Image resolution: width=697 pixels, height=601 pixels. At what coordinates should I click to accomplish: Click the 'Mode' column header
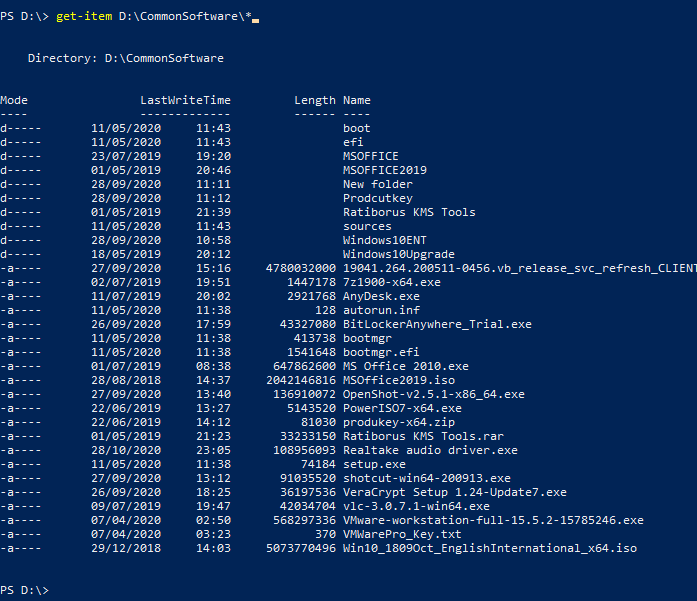pyautogui.click(x=14, y=100)
